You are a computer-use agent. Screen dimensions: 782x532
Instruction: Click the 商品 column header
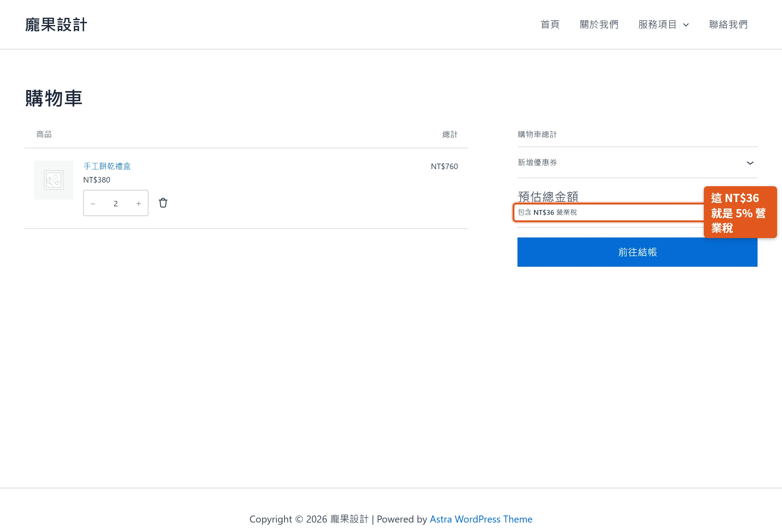pyautogui.click(x=44, y=134)
